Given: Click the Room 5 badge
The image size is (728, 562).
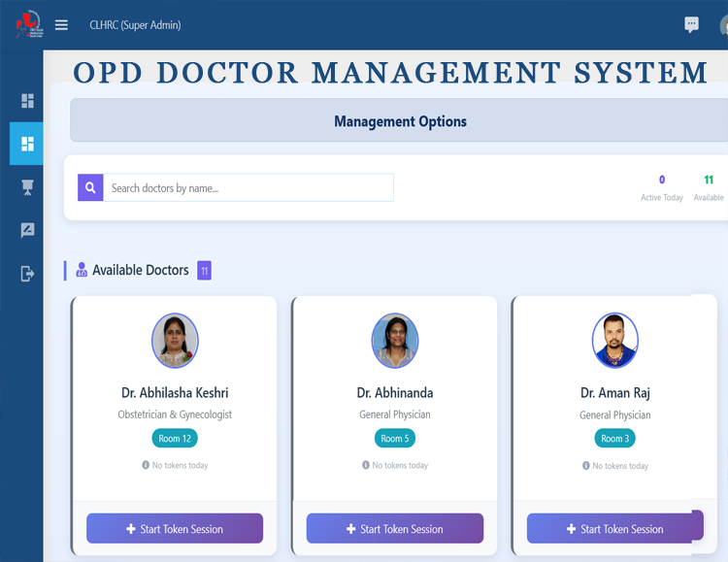Looking at the screenshot, I should tap(395, 439).
